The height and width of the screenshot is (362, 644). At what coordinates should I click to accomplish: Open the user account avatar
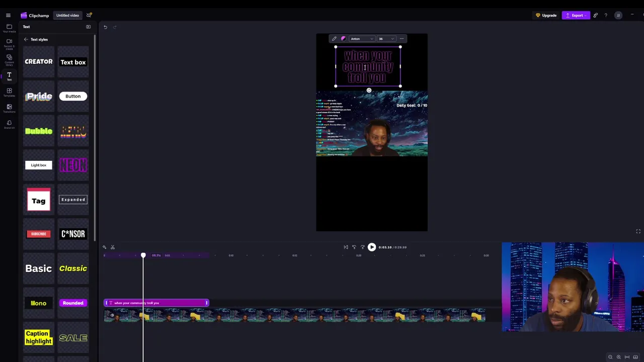tap(618, 16)
